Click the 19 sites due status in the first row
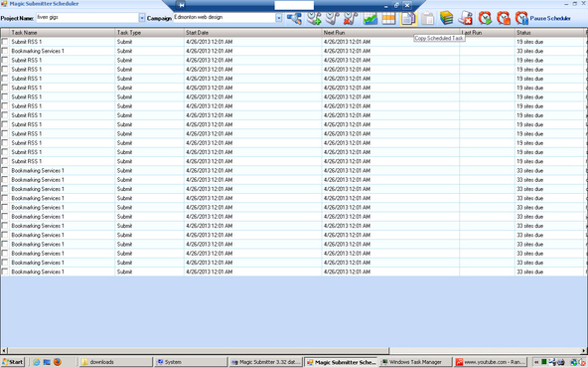The image size is (588, 368). point(529,42)
